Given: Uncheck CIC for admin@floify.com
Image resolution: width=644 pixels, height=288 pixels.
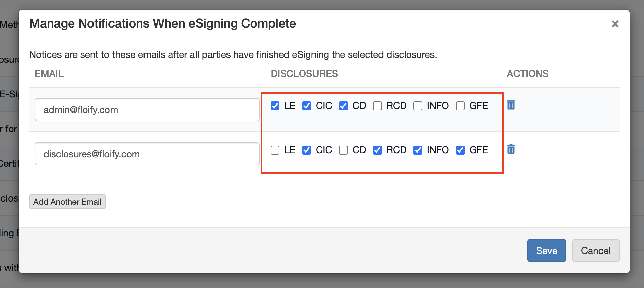Looking at the screenshot, I should click(x=307, y=106).
